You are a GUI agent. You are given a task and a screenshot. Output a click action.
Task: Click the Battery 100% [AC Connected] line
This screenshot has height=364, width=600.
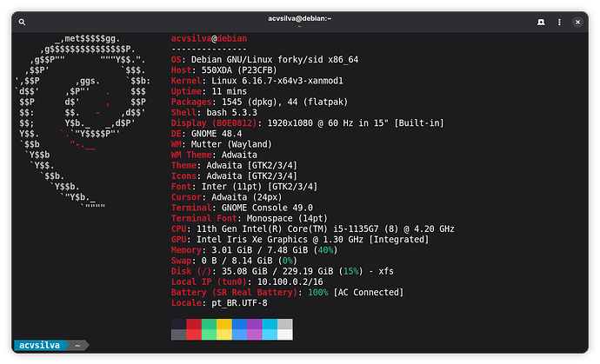coord(287,293)
